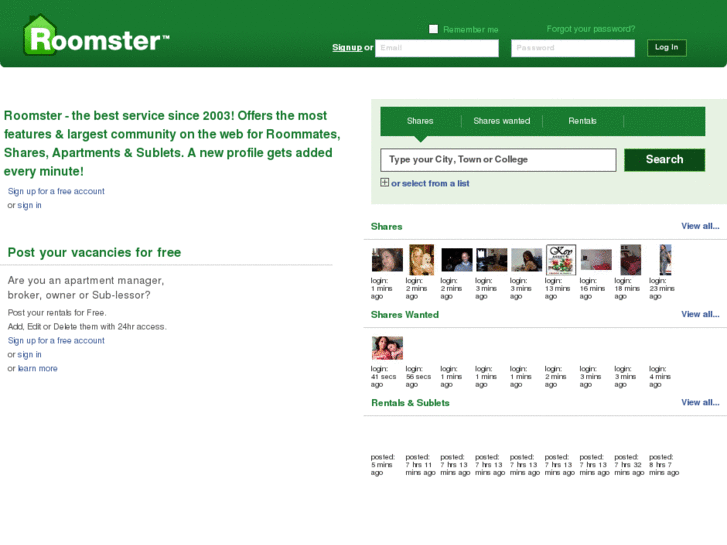Image resolution: width=727 pixels, height=545 pixels.
Task: Click the 'login: 4 mins ago' entry
Action: pyautogui.click(x=660, y=377)
